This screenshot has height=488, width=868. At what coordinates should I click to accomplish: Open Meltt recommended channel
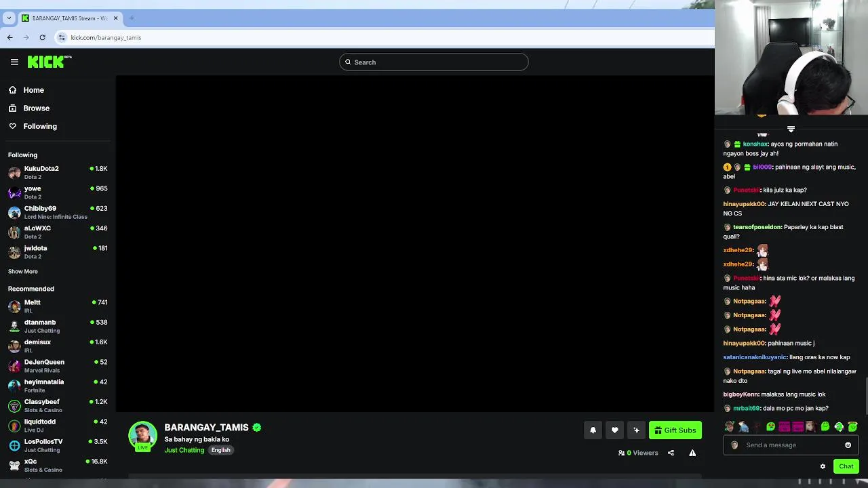pos(58,306)
